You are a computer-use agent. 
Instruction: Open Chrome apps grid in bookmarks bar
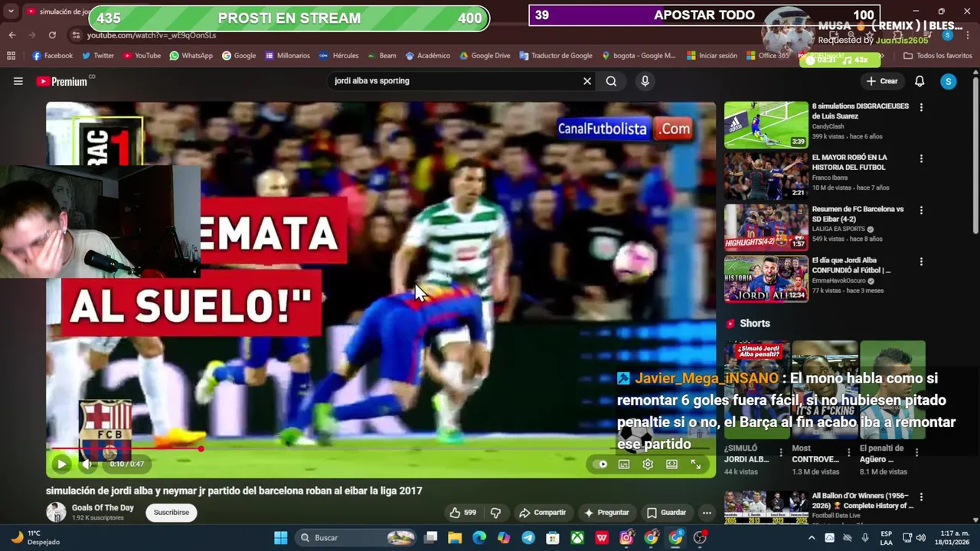[11, 56]
